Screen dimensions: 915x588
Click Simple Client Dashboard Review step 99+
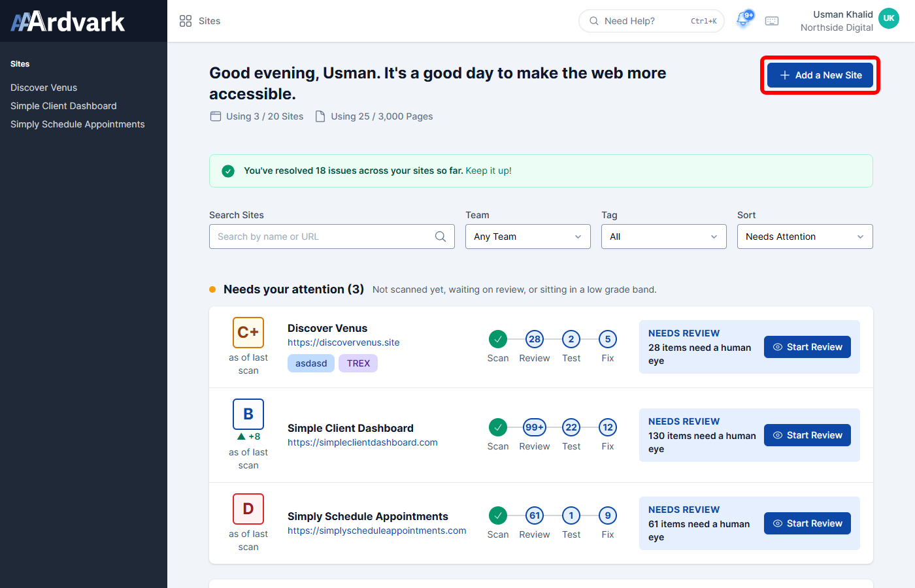coord(535,427)
